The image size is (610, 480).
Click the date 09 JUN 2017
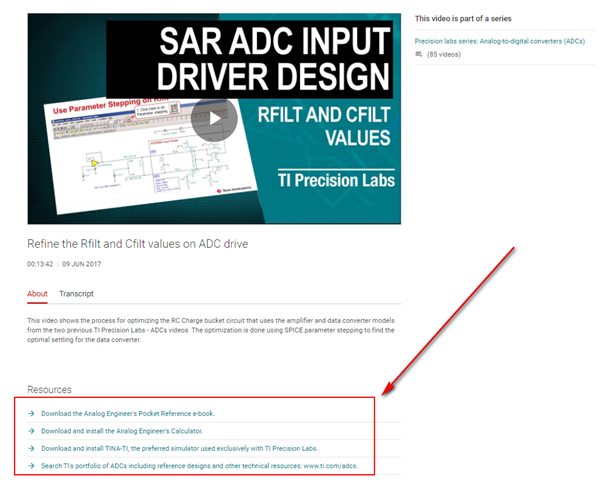[x=82, y=264]
